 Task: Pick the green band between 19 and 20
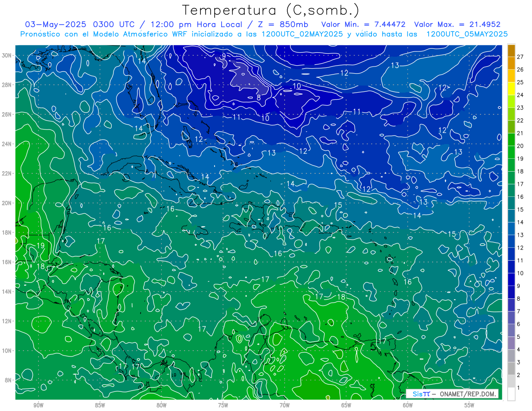point(511,153)
